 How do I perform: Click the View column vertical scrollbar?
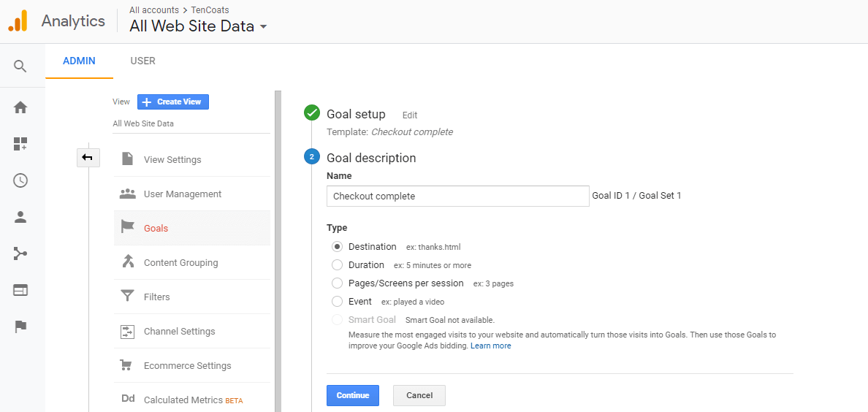(x=278, y=251)
